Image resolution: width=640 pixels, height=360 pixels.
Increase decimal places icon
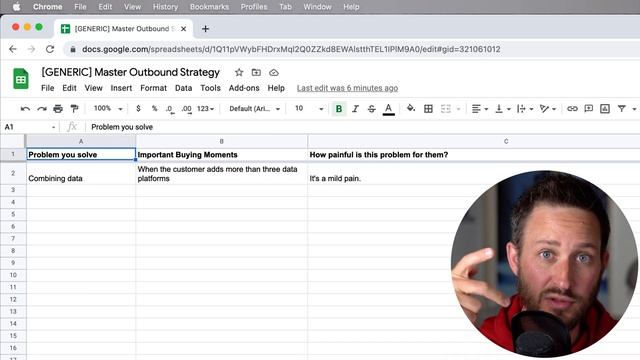(x=186, y=109)
